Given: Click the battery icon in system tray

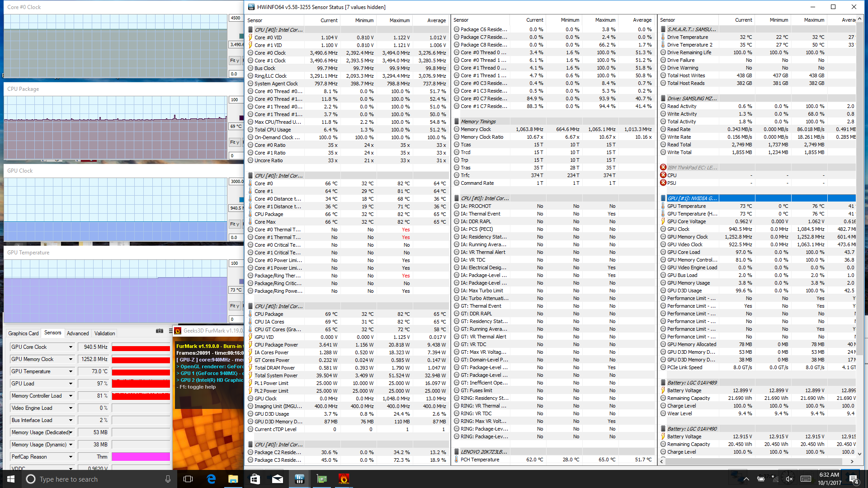Looking at the screenshot, I should pos(761,479).
